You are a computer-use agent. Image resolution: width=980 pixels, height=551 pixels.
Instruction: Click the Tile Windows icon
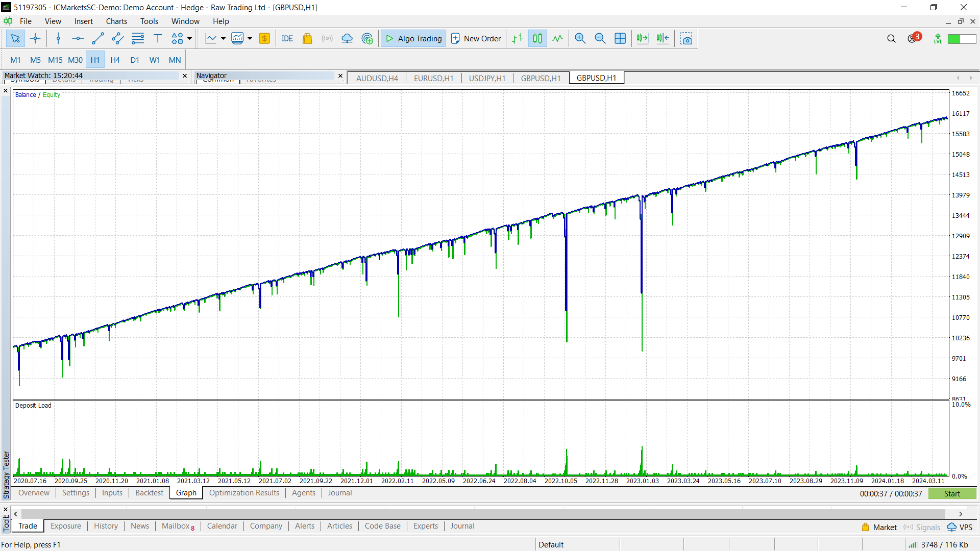pos(620,38)
